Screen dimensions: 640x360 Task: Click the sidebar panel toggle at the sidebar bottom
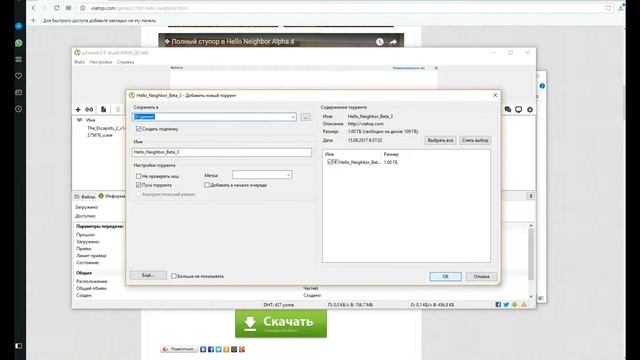(x=18, y=346)
